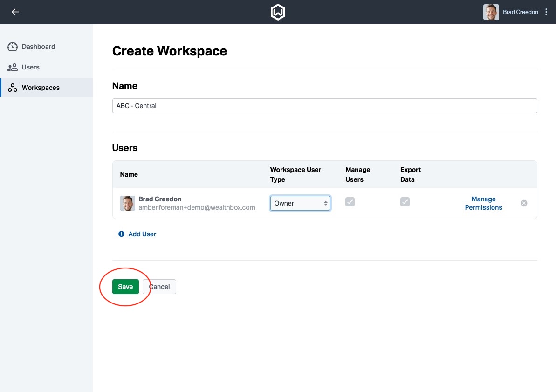
Task: Disable the Export Data checkbox
Action: pos(405,201)
